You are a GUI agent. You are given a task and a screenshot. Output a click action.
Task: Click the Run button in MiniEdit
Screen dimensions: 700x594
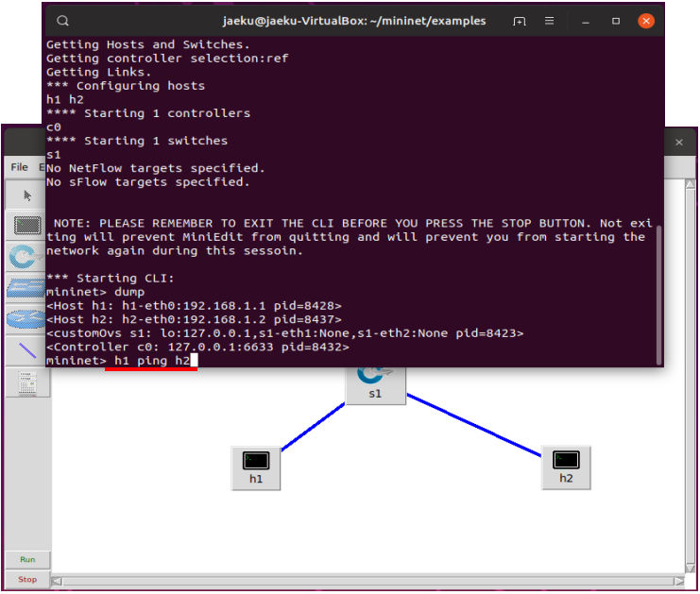[x=27, y=560]
